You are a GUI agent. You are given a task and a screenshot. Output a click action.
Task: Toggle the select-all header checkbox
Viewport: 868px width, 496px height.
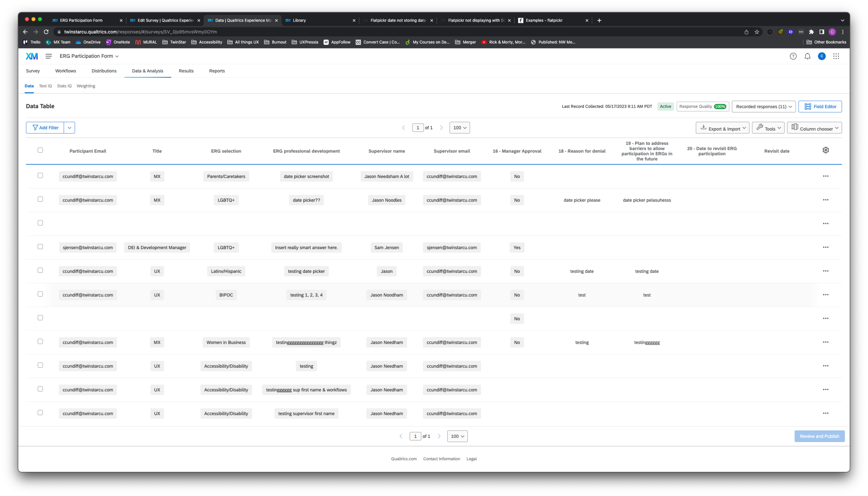[x=40, y=150]
